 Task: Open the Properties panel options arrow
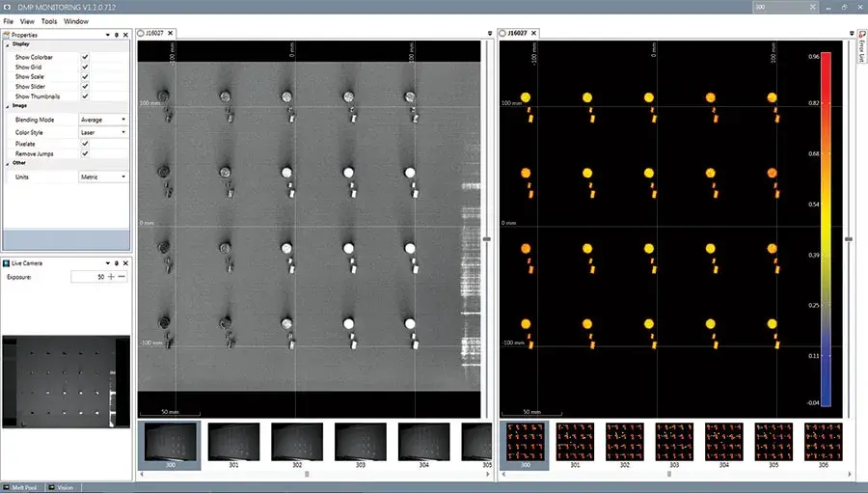[106, 35]
